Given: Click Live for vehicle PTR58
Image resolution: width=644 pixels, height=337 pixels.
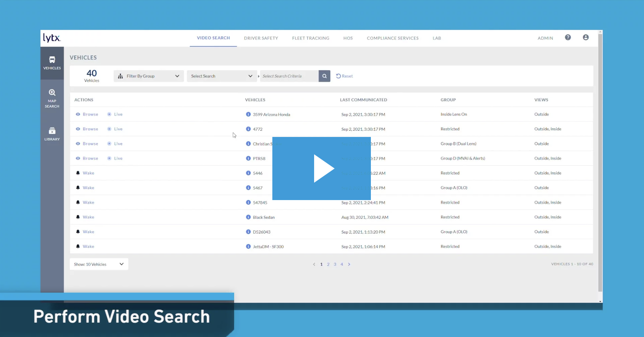Looking at the screenshot, I should click(118, 158).
